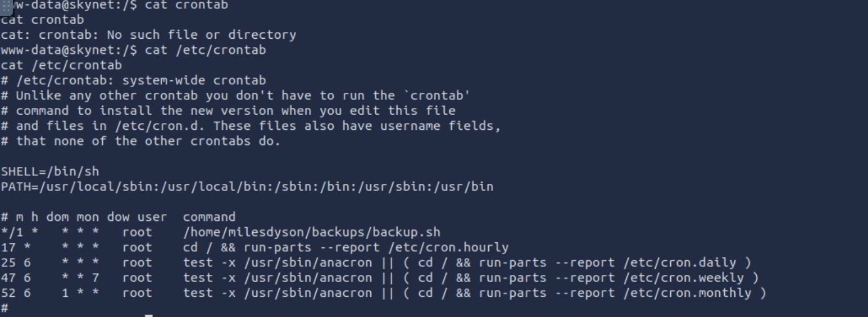Click the PATH= environment variable line
Screen dimensions: 868x317
(247, 187)
